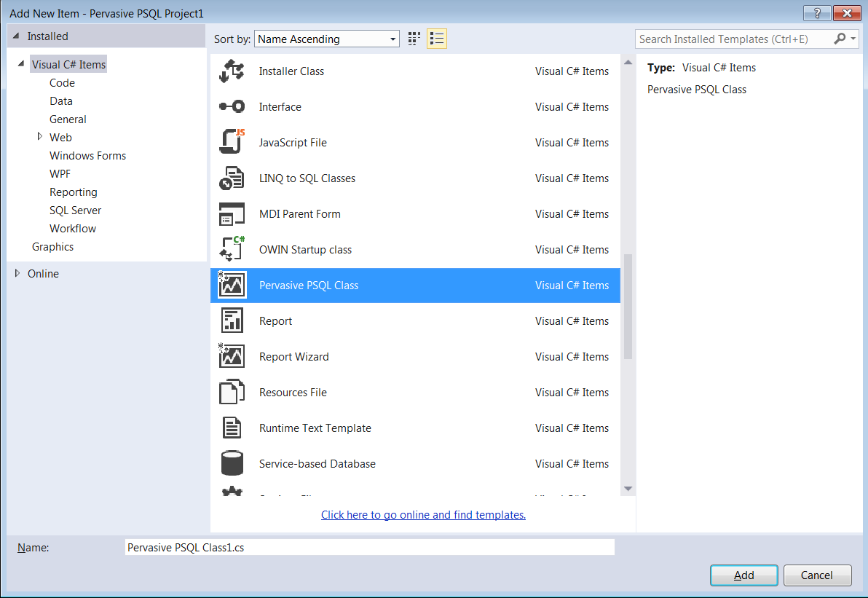Screen dimensions: 868x598
Task: Click the Add button
Action: pyautogui.click(x=743, y=575)
